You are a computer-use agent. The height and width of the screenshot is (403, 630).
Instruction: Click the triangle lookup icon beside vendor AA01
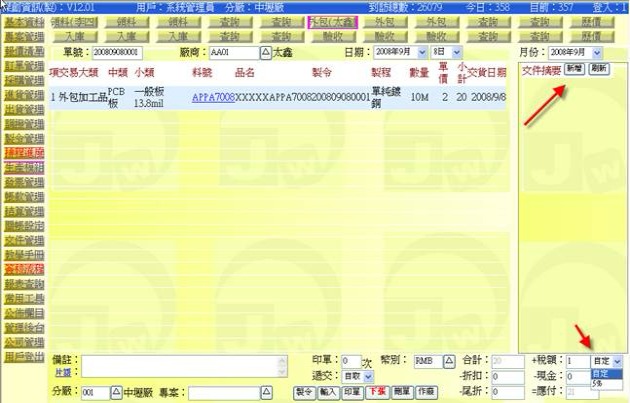pos(265,51)
